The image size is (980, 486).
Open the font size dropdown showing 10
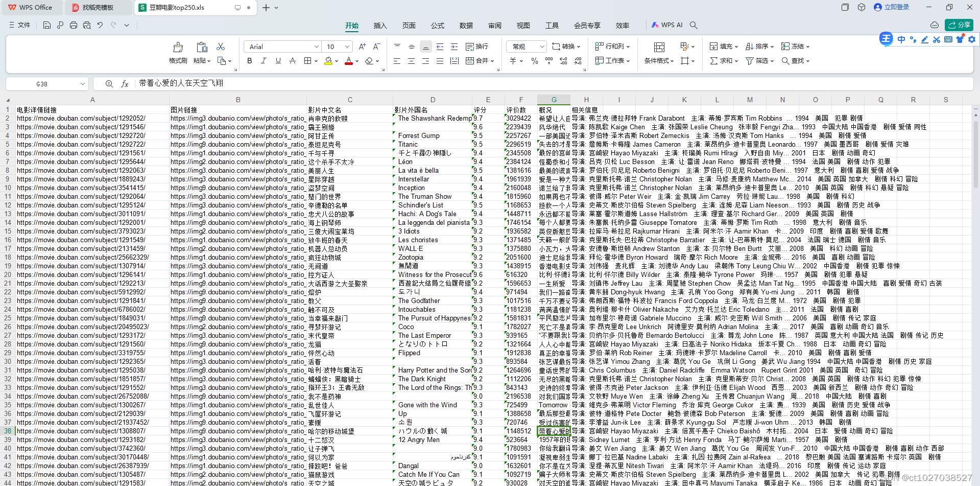(x=347, y=47)
